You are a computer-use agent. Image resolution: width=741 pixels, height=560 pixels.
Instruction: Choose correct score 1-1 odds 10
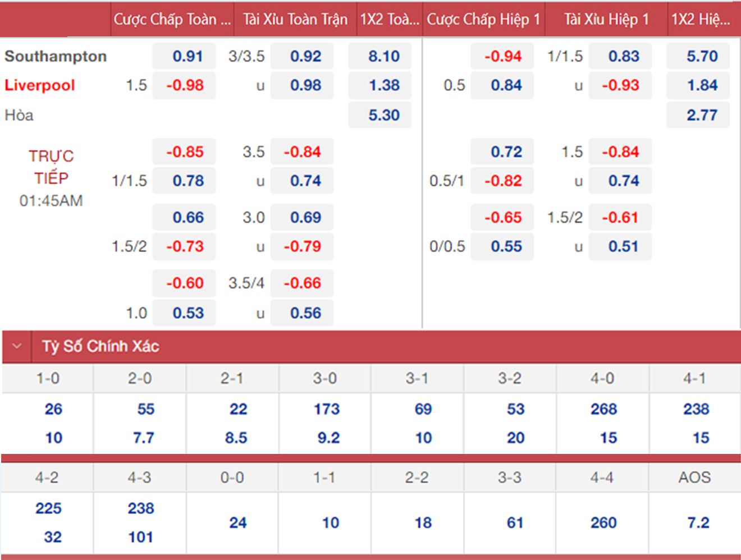[330, 523]
